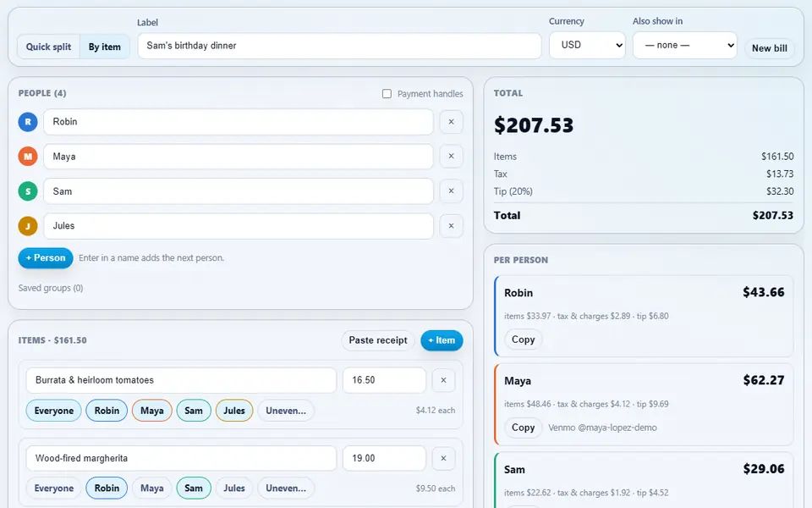Toggle Everyone on the Burrata item
812x508 pixels.
[x=54, y=411]
